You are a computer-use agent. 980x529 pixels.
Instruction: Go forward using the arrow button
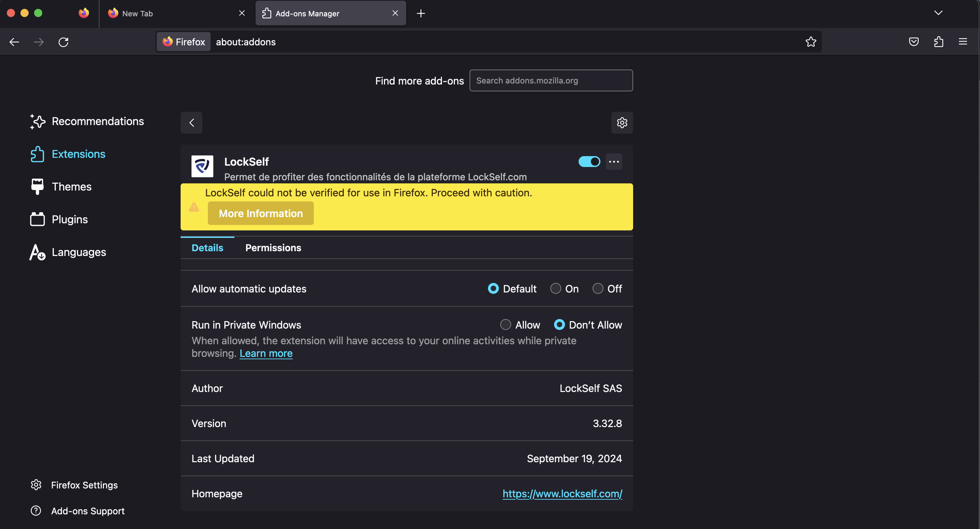coord(39,42)
